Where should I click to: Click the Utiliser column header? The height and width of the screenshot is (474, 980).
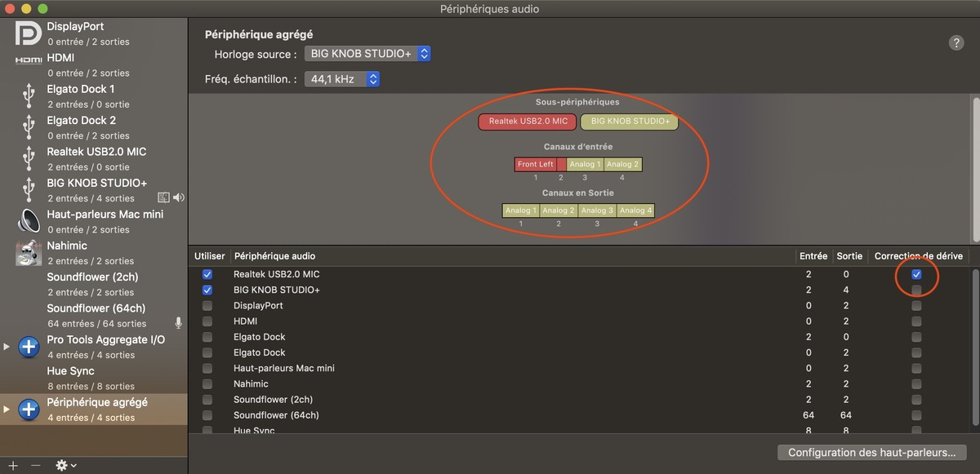point(209,256)
